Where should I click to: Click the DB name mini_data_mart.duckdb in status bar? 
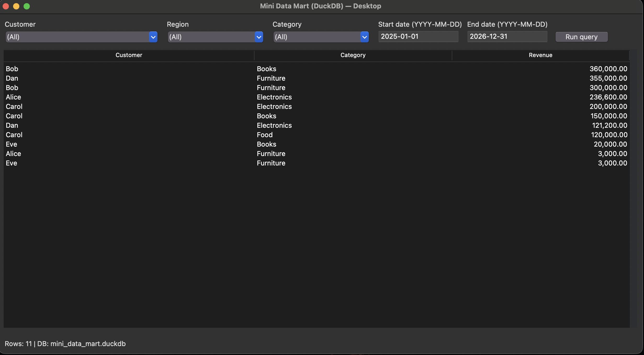(88, 344)
